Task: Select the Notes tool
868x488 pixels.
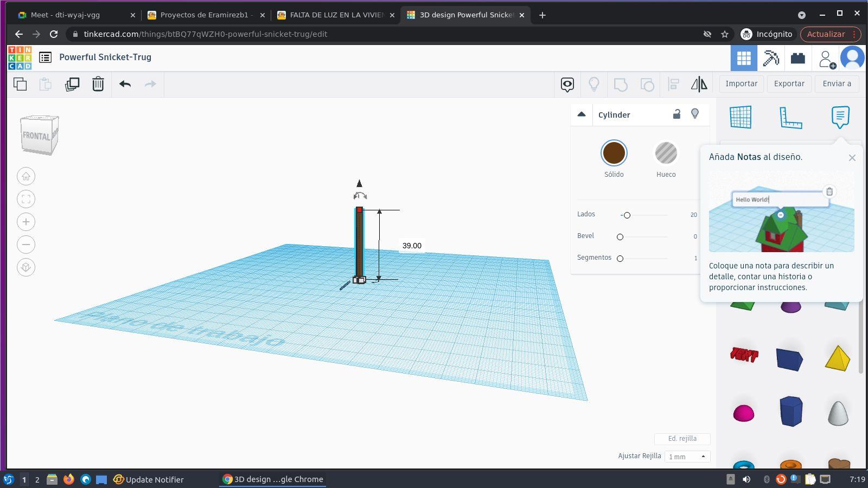Action: click(840, 117)
